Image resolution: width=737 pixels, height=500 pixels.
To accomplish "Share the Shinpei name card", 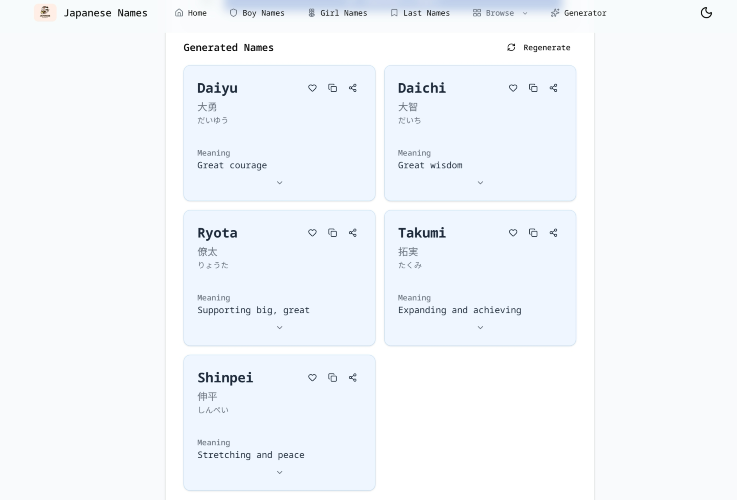I will [352, 378].
